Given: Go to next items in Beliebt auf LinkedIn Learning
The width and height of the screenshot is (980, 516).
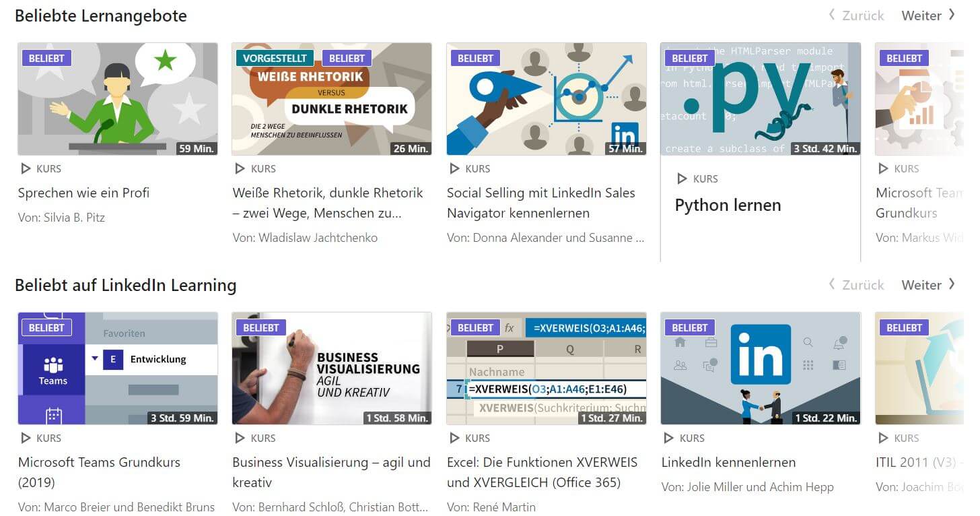Looking at the screenshot, I should tap(928, 285).
